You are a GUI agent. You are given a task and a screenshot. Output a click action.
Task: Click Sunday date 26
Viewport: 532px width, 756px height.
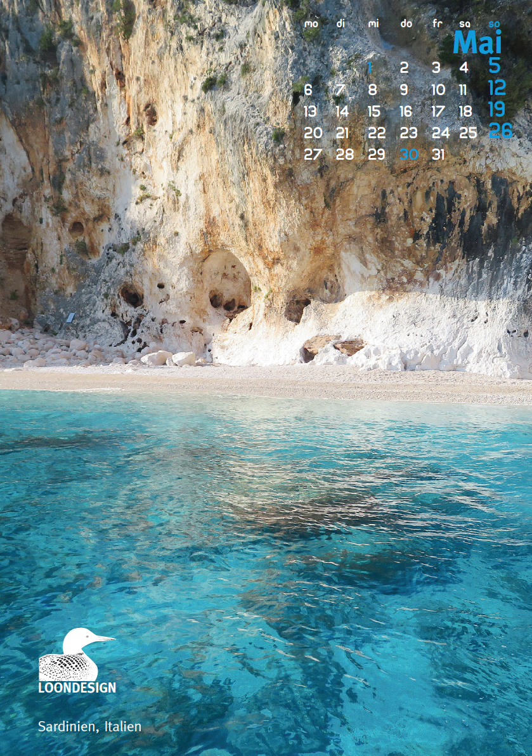click(x=500, y=131)
